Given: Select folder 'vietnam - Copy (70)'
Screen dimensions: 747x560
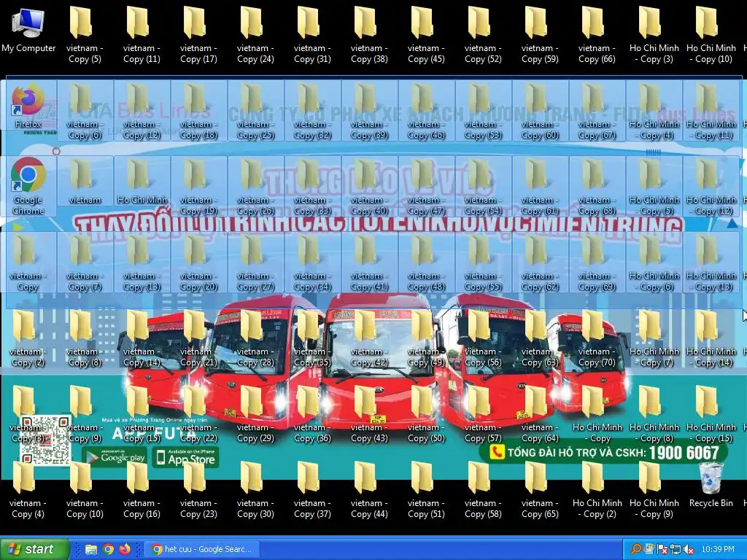Looking at the screenshot, I should coord(597,338).
